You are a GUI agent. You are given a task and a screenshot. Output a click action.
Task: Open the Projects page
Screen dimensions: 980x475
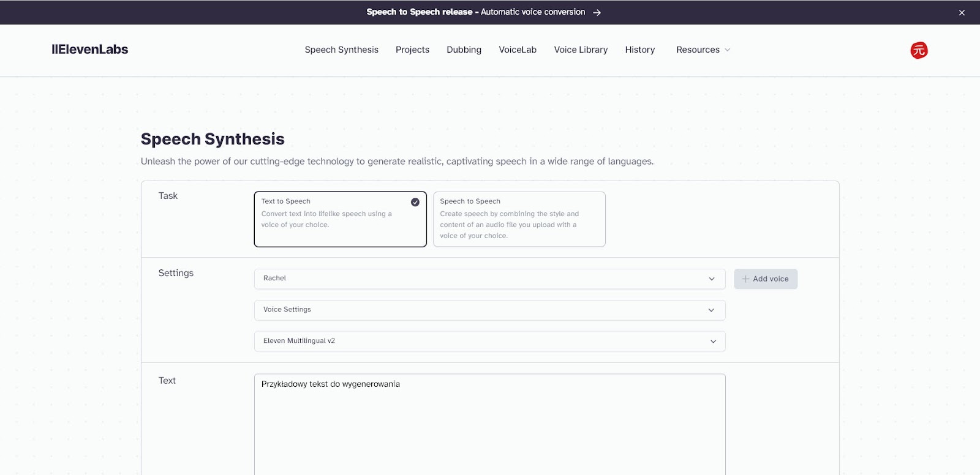(412, 50)
